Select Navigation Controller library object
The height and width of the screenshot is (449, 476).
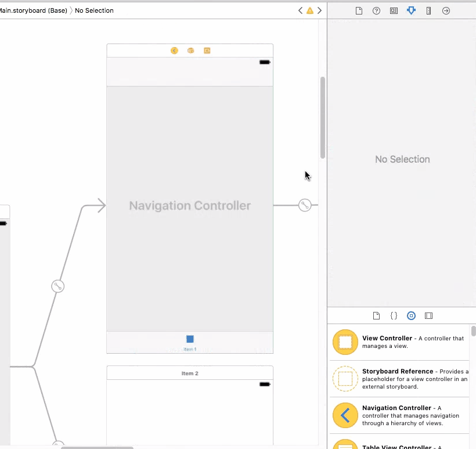click(x=399, y=415)
